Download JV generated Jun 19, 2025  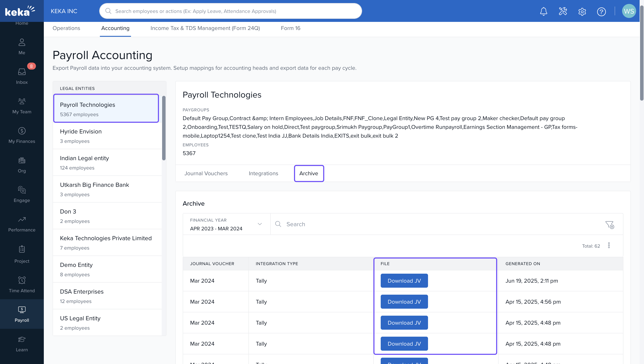tap(404, 280)
